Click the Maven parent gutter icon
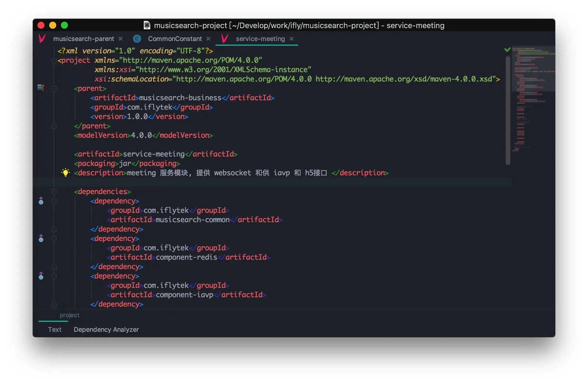Screen dimensions: 588x384 (41, 88)
